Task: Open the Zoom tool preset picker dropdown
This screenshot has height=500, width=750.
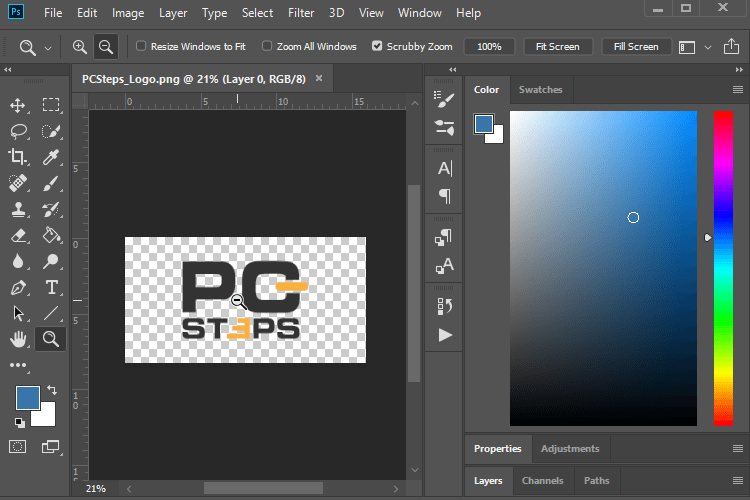Action: 48,48
